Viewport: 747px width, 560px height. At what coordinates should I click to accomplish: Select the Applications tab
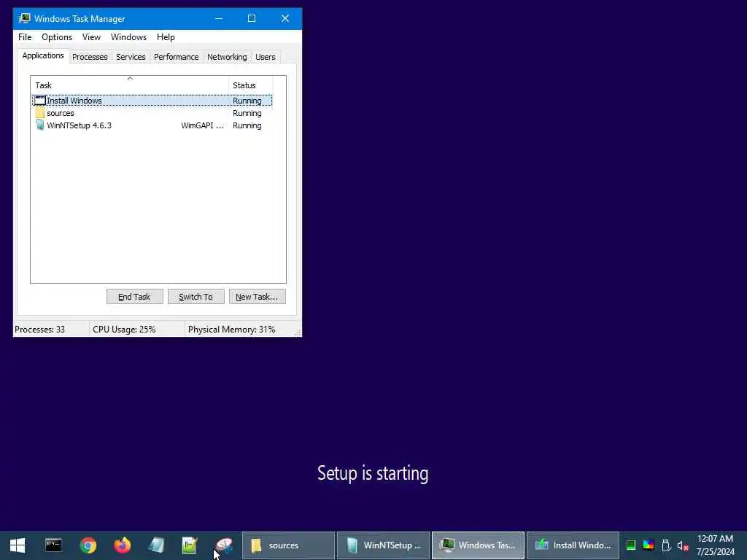[43, 55]
